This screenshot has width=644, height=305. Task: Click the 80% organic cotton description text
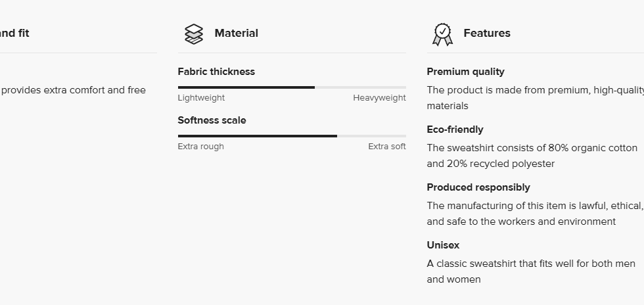(532, 148)
